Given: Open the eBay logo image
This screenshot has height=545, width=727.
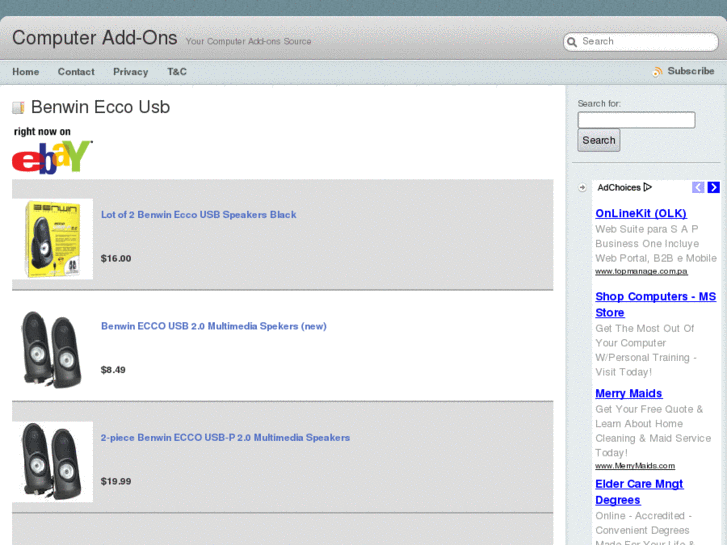Looking at the screenshot, I should tap(52, 157).
